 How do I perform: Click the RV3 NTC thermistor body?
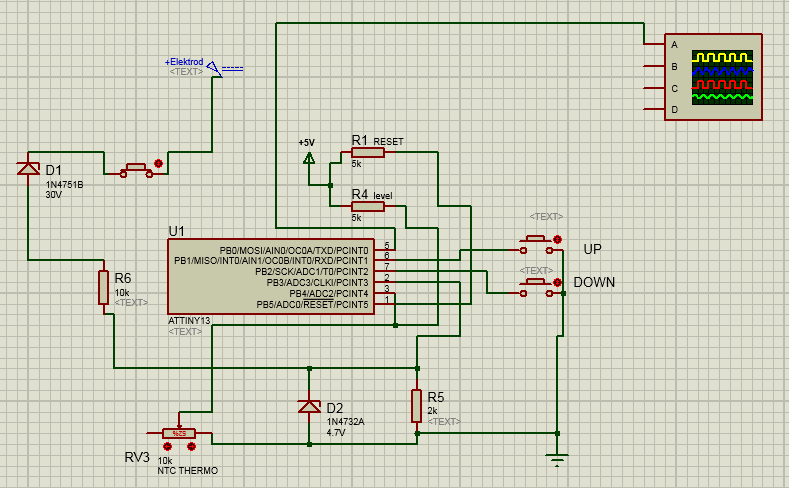[x=179, y=433]
